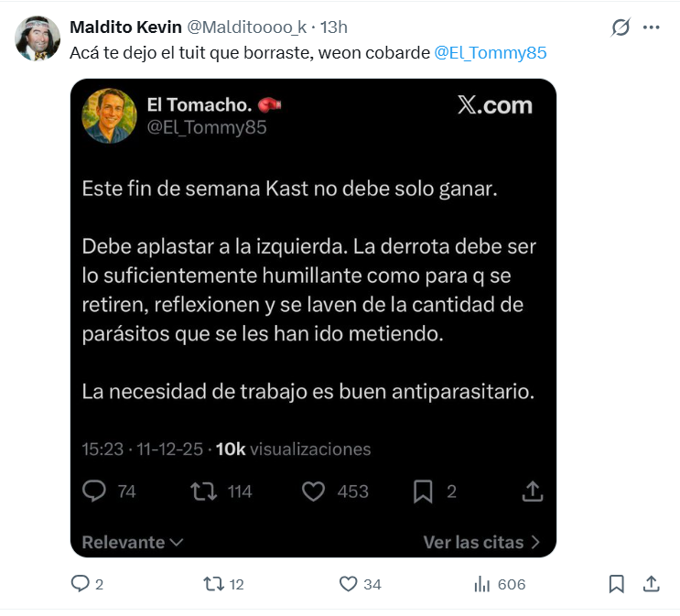Click the comment icon in the quoted screenshot
Image resolution: width=680 pixels, height=616 pixels.
coord(95,492)
